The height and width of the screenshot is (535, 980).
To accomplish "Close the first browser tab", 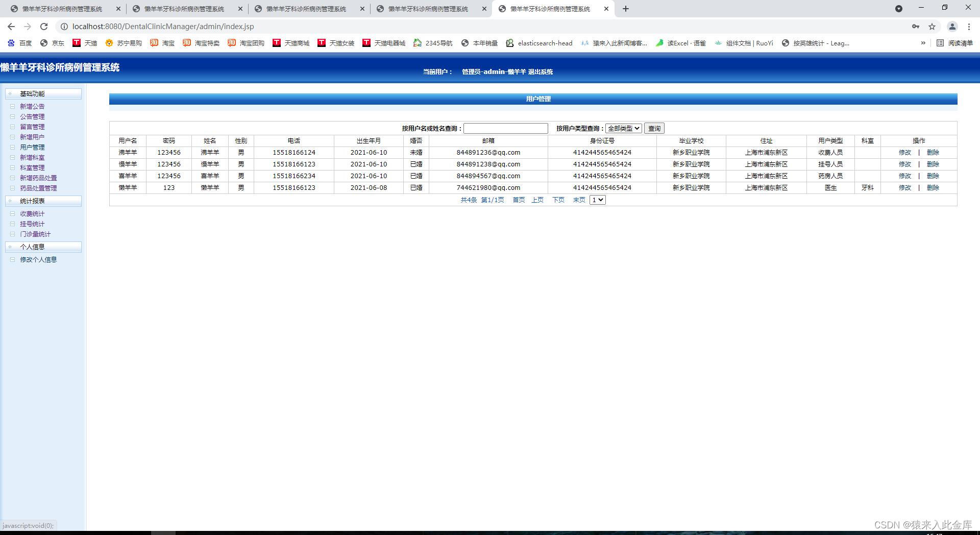I will [x=118, y=9].
